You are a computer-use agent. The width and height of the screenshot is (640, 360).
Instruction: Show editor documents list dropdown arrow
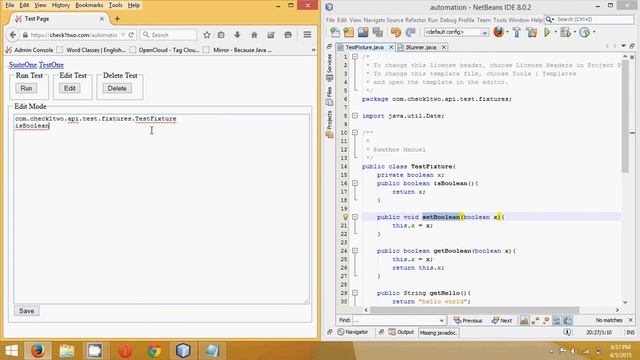[x=623, y=46]
